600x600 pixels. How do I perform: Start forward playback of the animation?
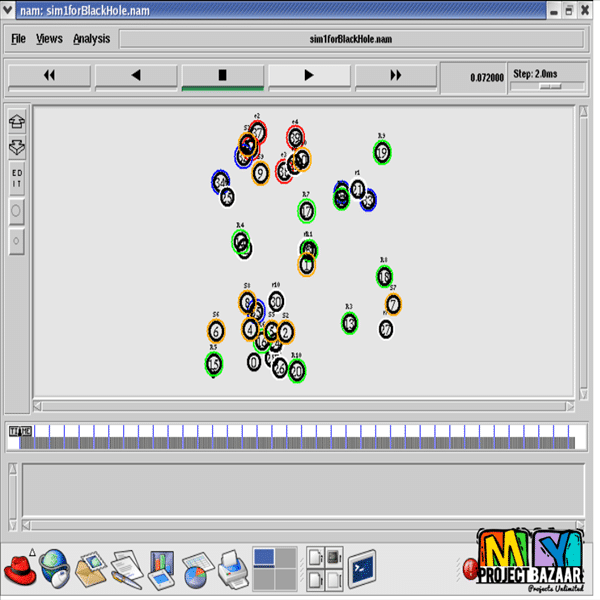[x=309, y=76]
